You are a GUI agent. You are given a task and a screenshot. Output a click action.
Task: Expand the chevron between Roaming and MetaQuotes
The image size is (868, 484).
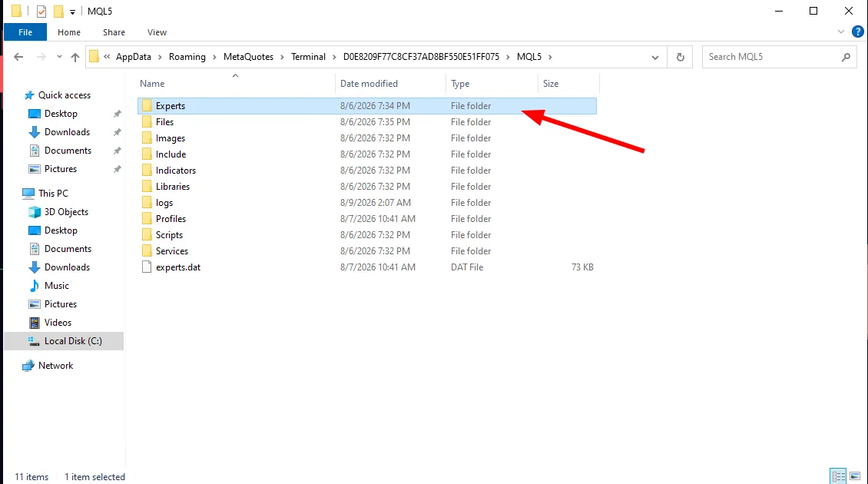click(214, 57)
